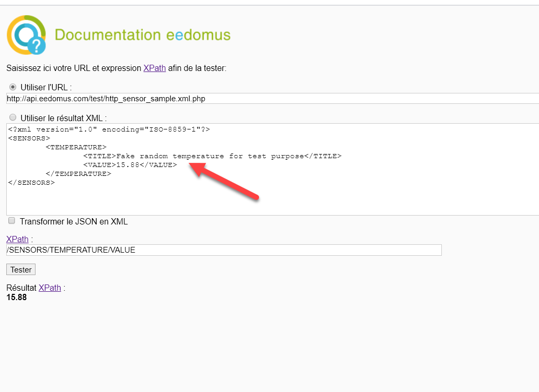Click the xml version declaration line
Viewport: 539px width, 392px height.
[109, 129]
